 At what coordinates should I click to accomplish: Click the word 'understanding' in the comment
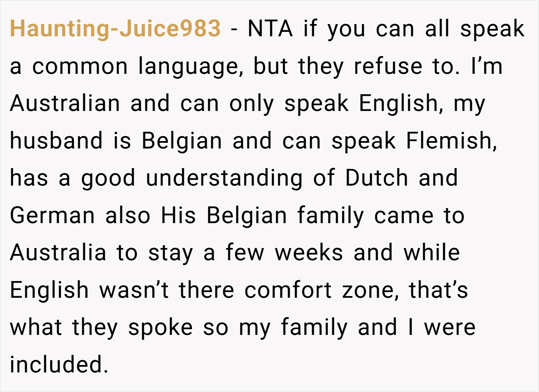pyautogui.click(x=224, y=179)
